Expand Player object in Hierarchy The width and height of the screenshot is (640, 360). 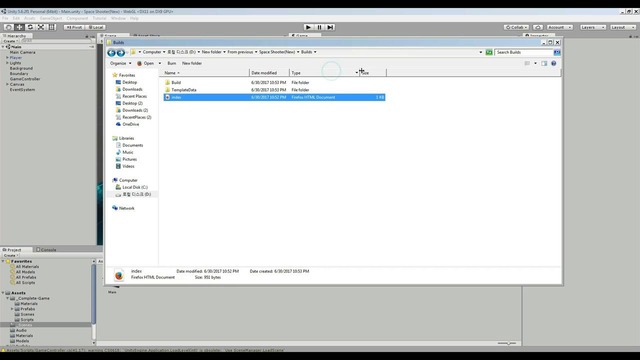click(7, 58)
